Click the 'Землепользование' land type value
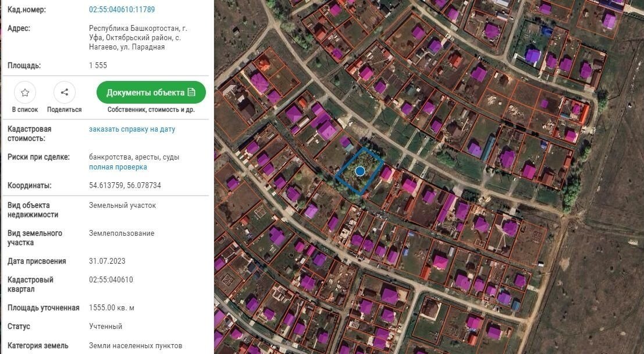Screen dimensions: 644x354 (122, 233)
